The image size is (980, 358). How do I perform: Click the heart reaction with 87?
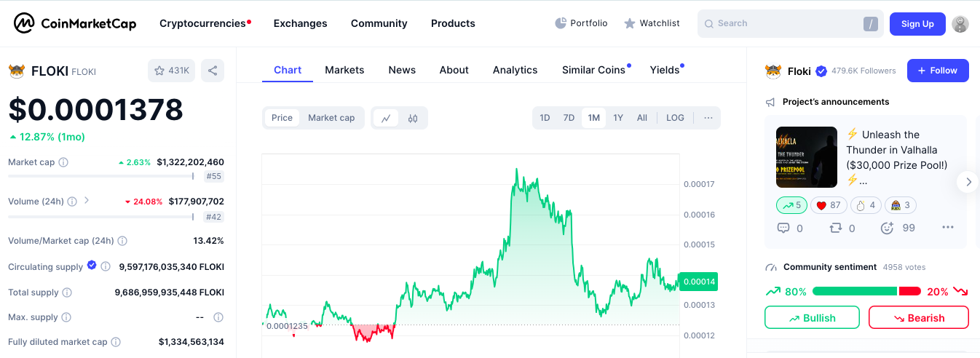pyautogui.click(x=829, y=205)
